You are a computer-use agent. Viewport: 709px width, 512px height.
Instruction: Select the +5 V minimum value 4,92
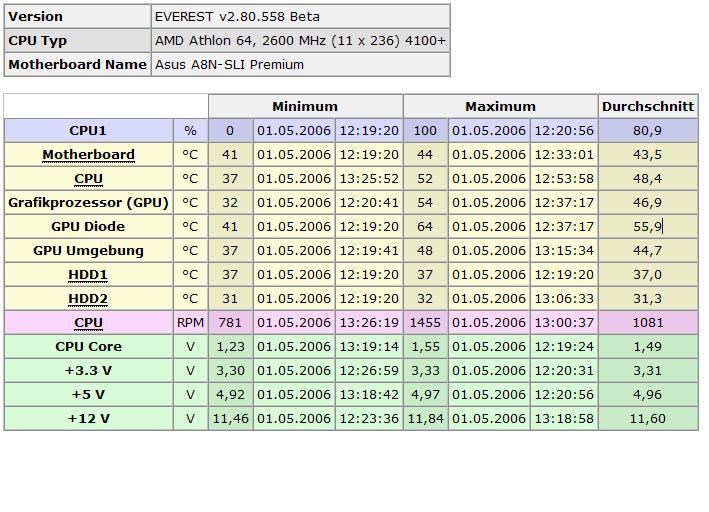[230, 394]
